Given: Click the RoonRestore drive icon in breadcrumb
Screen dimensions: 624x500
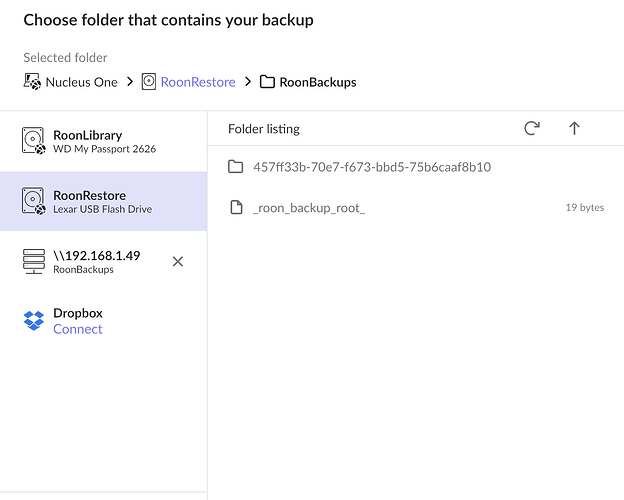Looking at the screenshot, I should 149,82.
